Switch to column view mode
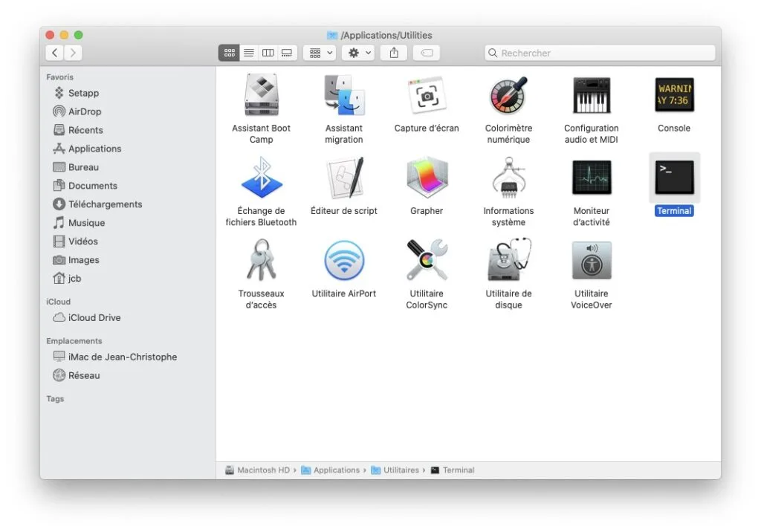The height and width of the screenshot is (532, 761). coord(268,53)
